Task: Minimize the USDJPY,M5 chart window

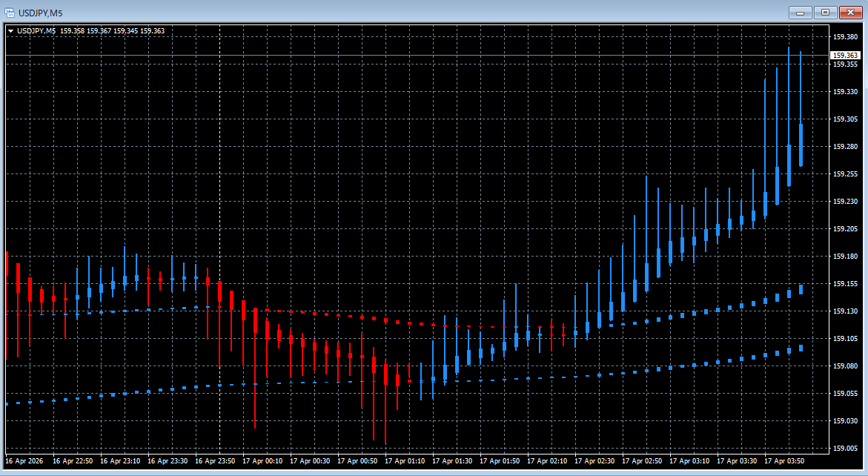Action: [x=801, y=12]
